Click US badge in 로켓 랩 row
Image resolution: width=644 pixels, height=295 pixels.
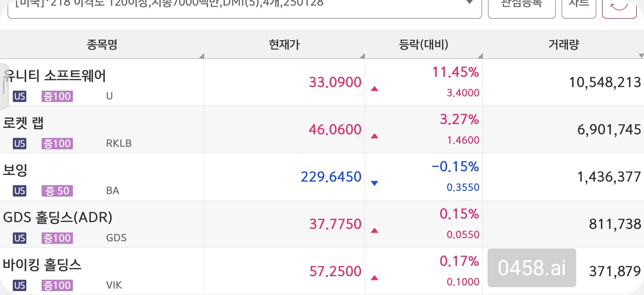tap(20, 144)
